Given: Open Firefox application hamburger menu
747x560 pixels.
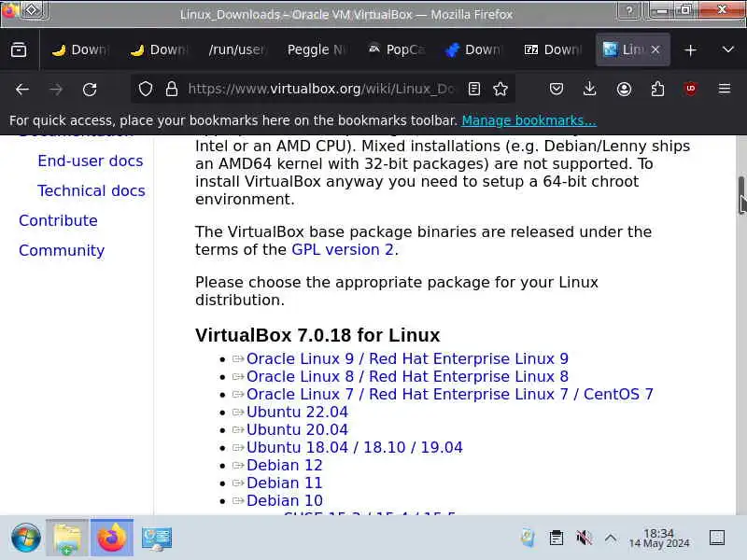Looking at the screenshot, I should (725, 89).
